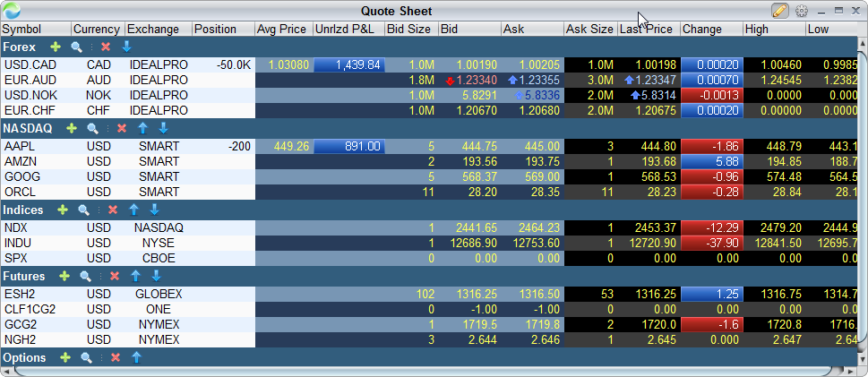Viewport: 868px width, 377px height.
Task: Add a symbol to the Indices group
Action: (63, 210)
